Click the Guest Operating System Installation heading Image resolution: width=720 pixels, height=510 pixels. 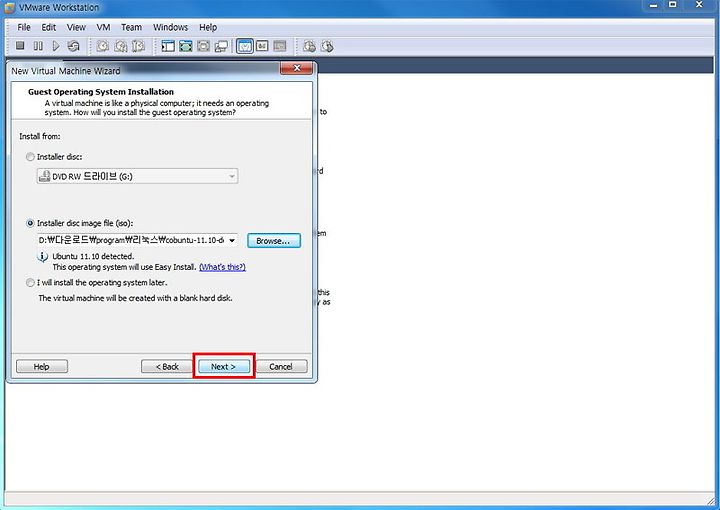tap(101, 92)
